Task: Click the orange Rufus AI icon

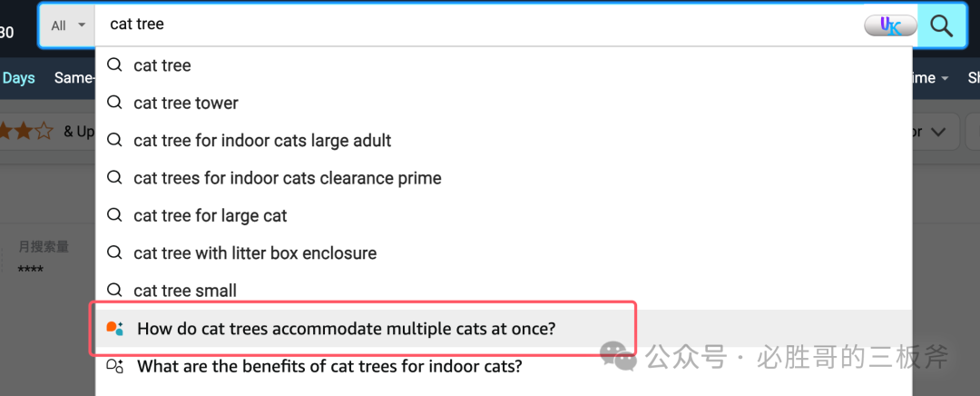Action: tap(114, 328)
